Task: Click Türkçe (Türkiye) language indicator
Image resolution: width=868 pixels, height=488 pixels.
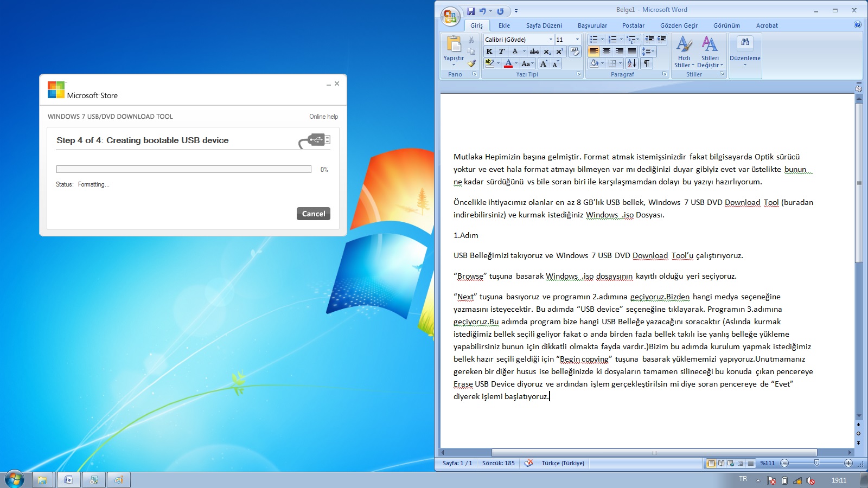Action: 563,463
